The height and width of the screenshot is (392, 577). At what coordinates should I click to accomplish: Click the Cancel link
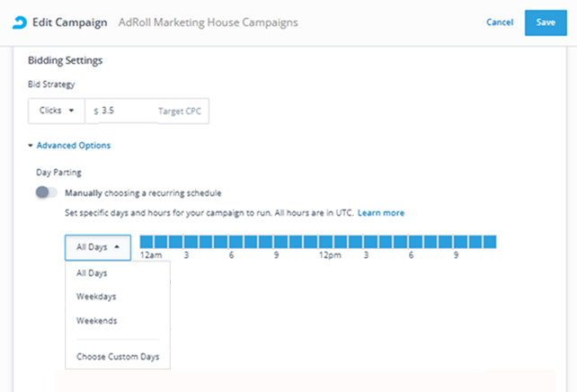499,22
